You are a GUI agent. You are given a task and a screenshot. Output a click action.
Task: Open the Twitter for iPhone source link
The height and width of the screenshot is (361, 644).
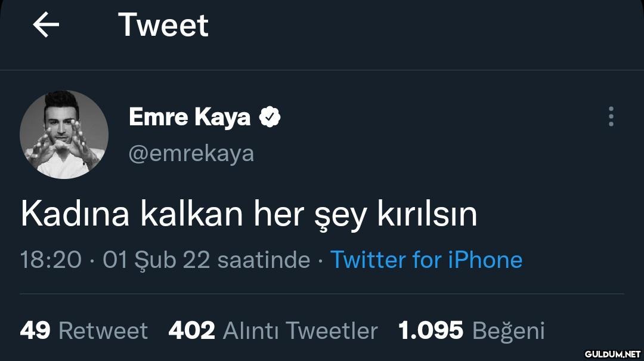pos(426,260)
